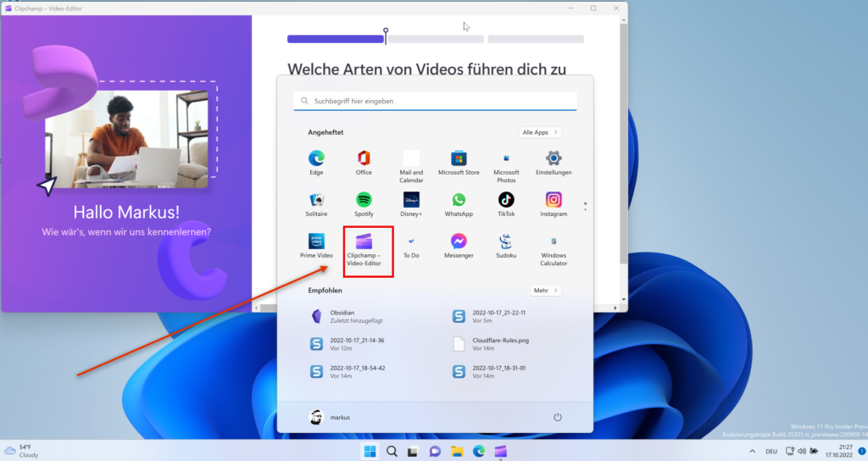Click the Windows Start button on taskbar

(x=370, y=452)
